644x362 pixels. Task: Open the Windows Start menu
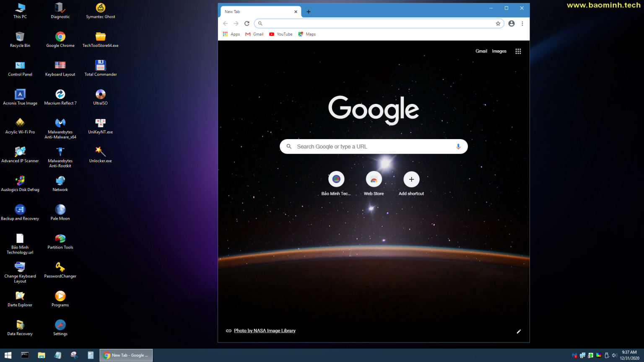(x=8, y=355)
